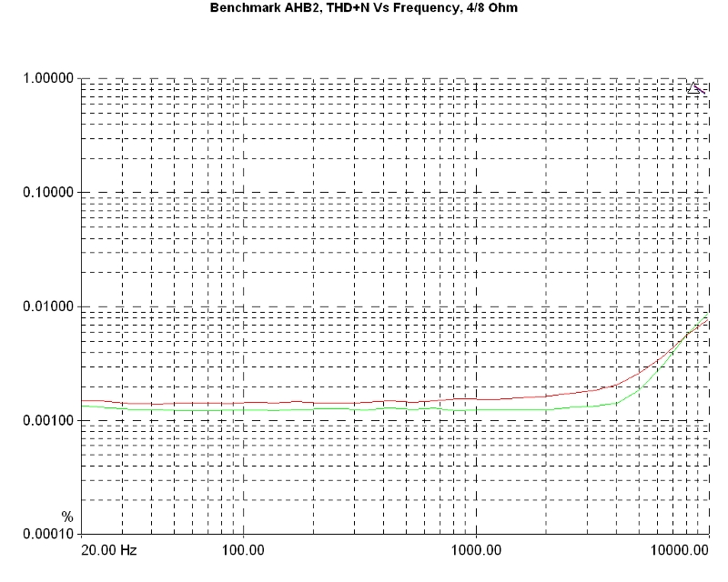The image size is (728, 582).
Task: Select the chart title text
Action: point(363,8)
